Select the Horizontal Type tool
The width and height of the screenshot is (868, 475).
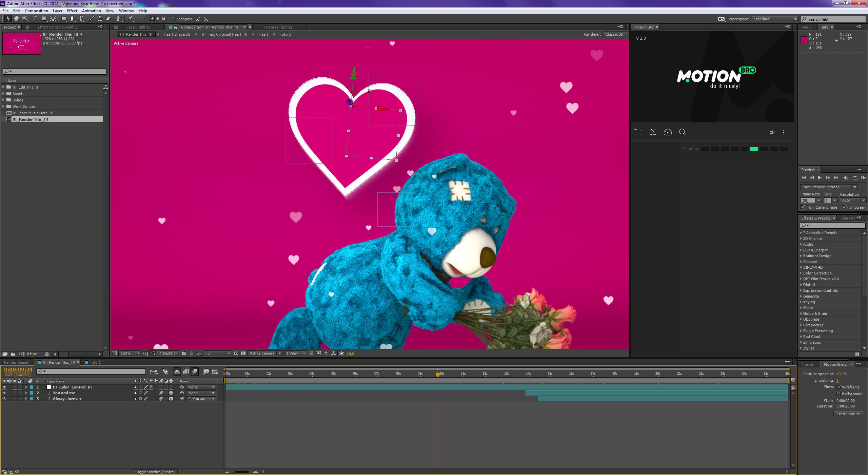pos(81,19)
